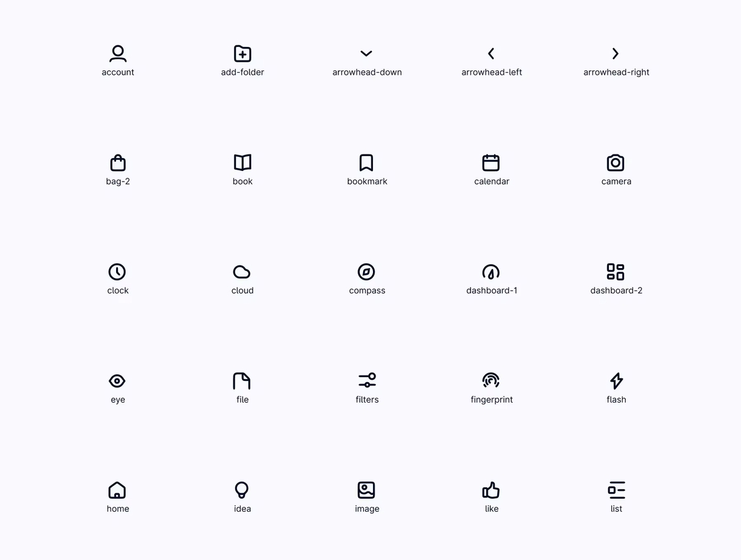This screenshot has height=560, width=741.
Task: Pick the flash lightning bolt icon
Action: click(616, 381)
